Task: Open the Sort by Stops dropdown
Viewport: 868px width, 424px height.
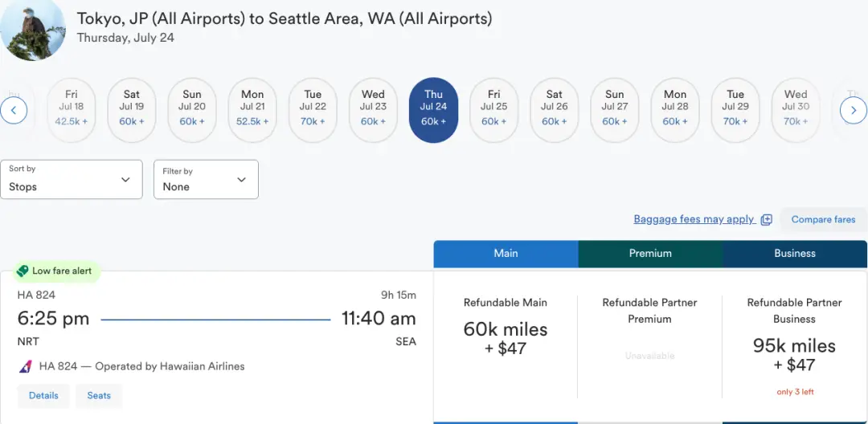Action: click(x=72, y=179)
